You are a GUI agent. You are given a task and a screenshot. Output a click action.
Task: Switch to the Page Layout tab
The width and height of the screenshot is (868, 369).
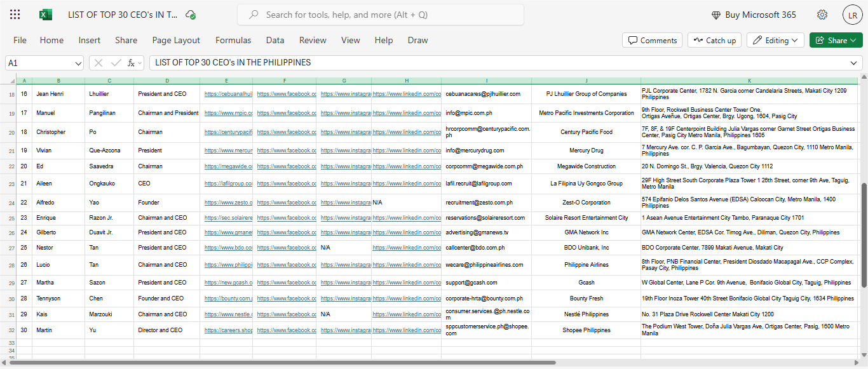pos(176,40)
